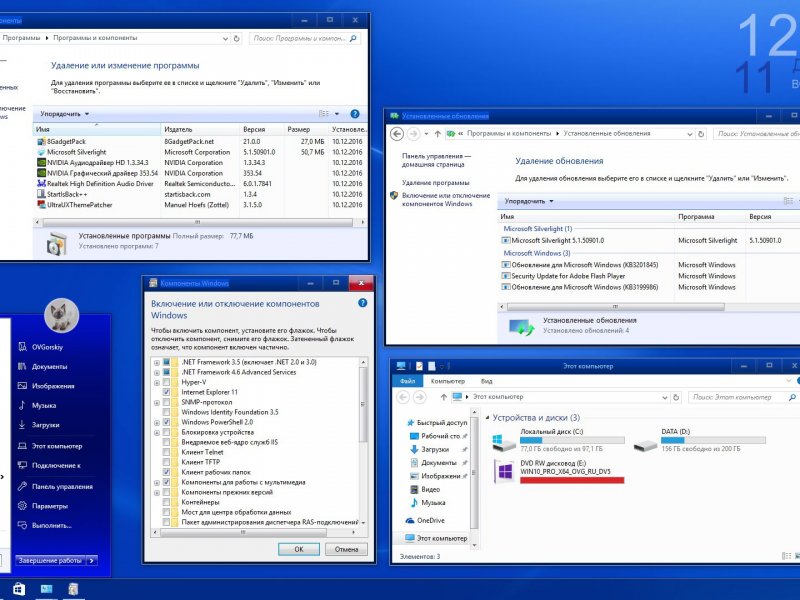
Task: Open Панель управления — домашняя страница link
Action: 436,160
